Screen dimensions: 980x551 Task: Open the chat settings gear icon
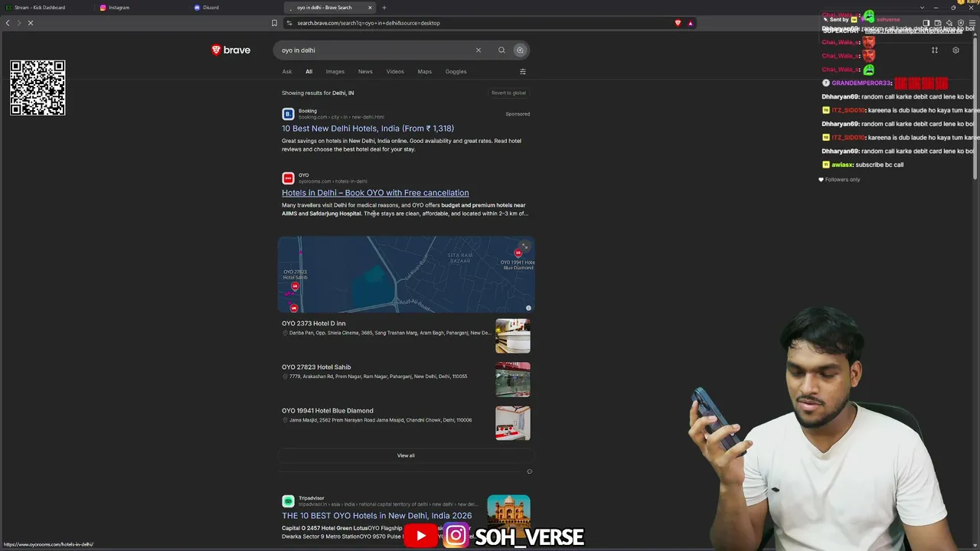(x=955, y=51)
